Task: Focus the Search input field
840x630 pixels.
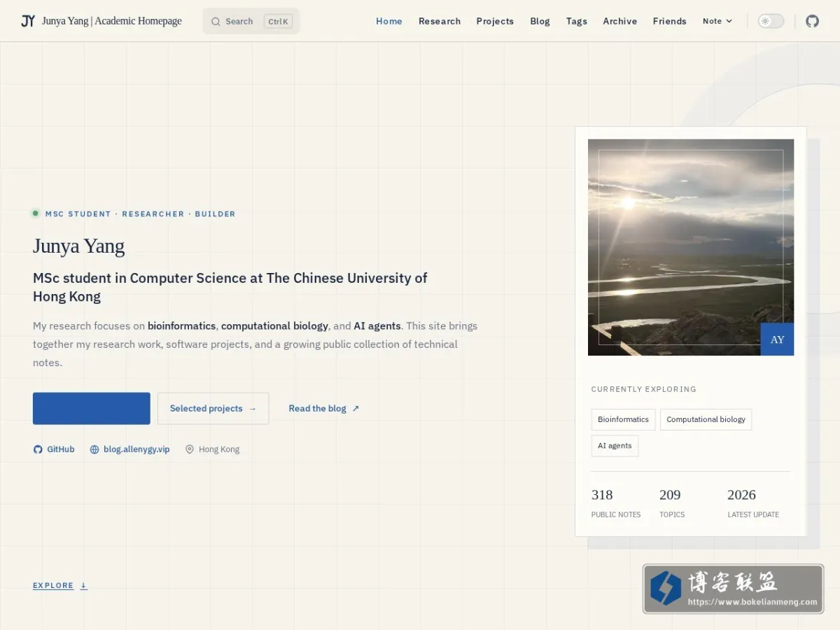Action: coord(251,21)
